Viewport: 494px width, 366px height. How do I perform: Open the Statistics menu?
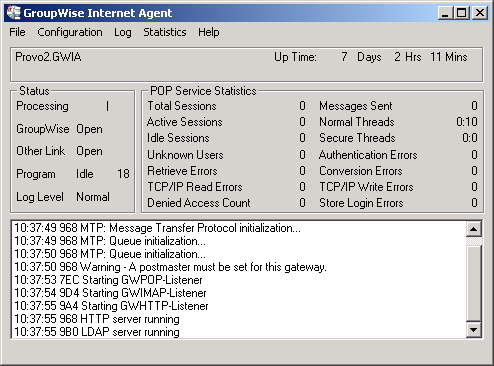[x=165, y=32]
